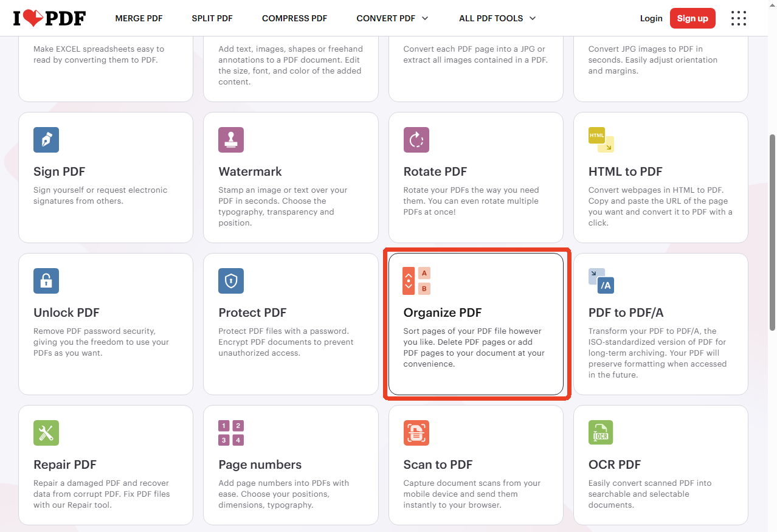Open Merge PDF from the nav bar
This screenshot has height=532, width=777.
[139, 18]
